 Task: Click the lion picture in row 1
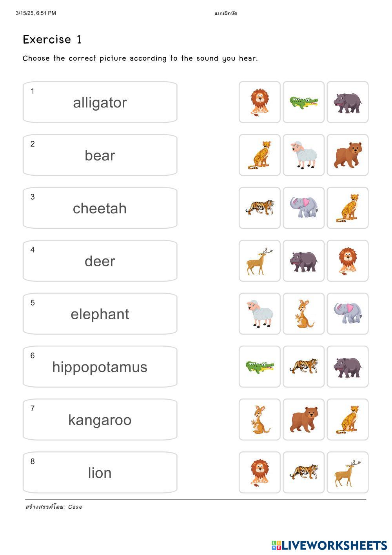pos(260,102)
